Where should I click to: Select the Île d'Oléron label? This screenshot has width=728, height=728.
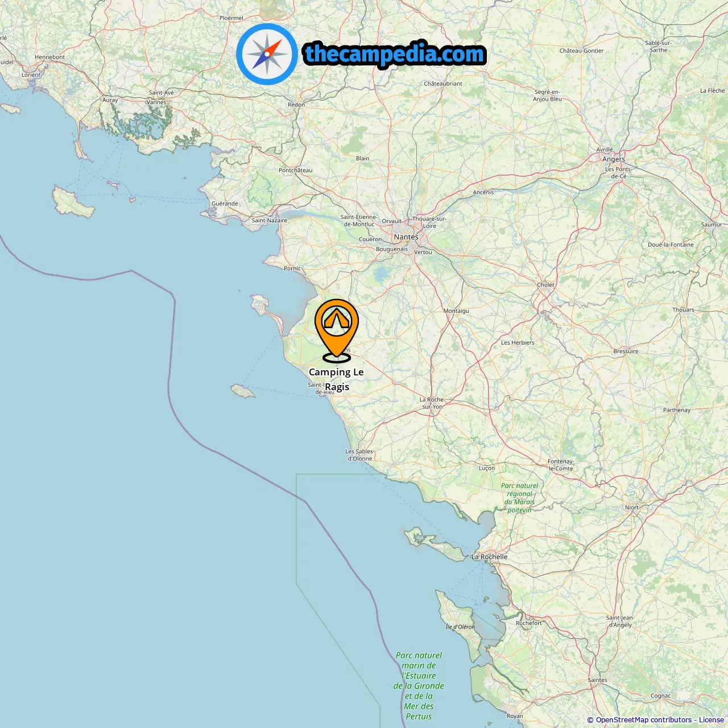click(x=460, y=627)
